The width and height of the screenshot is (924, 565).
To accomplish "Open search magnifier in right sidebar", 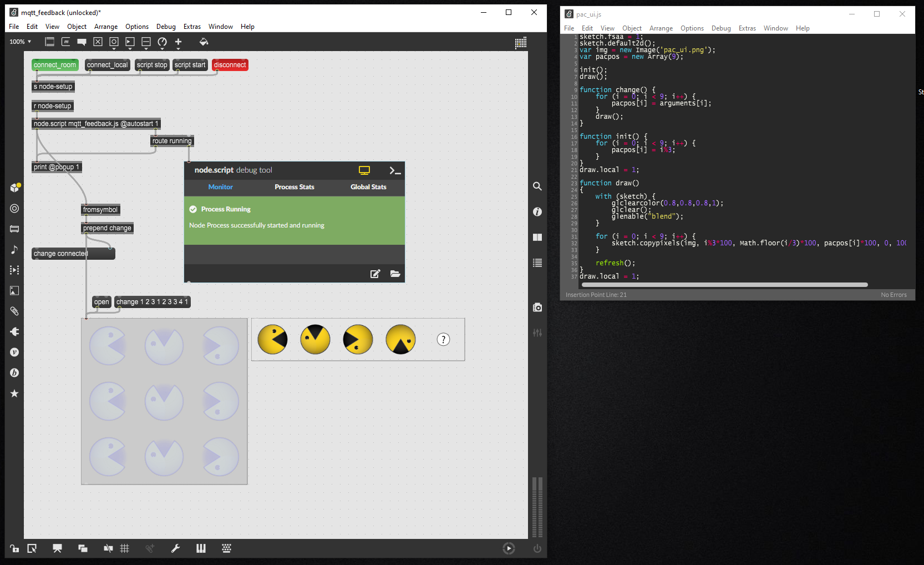I will [537, 186].
